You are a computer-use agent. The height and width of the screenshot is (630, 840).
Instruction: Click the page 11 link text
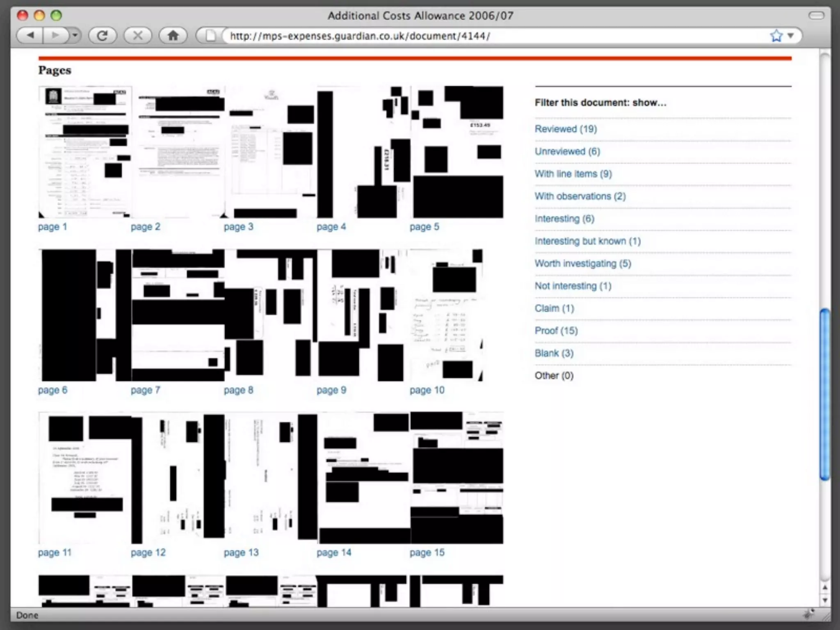(55, 552)
